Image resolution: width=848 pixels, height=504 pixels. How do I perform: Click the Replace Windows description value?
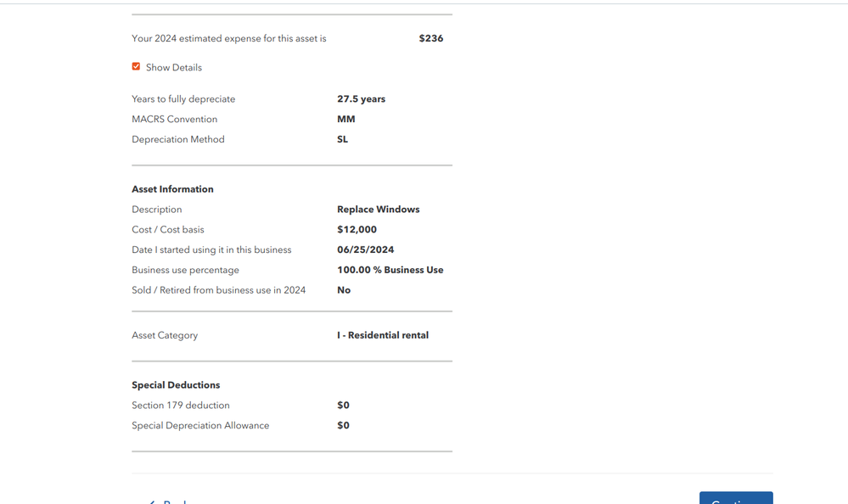click(x=378, y=210)
